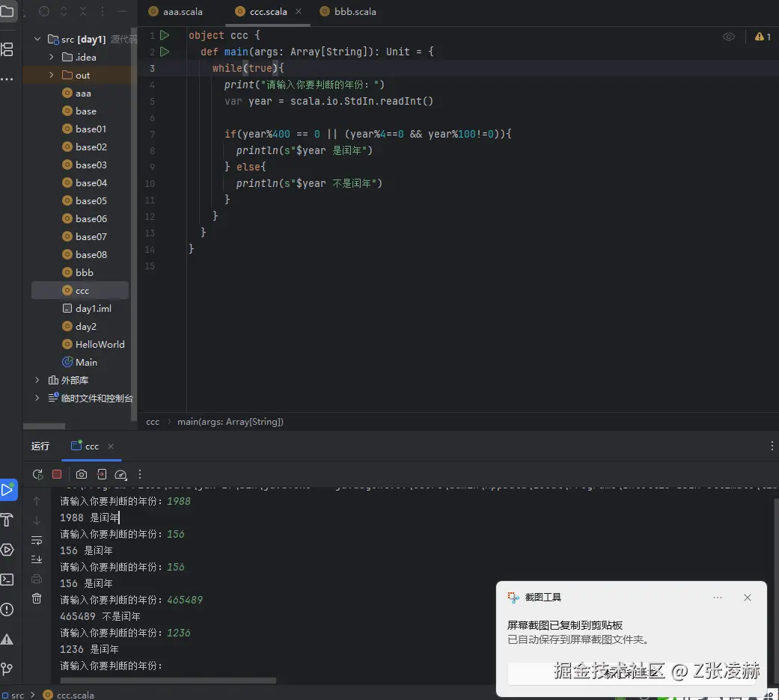This screenshot has width=779, height=700.
Task: Click the console horizontal scrollbar
Action: [168, 681]
